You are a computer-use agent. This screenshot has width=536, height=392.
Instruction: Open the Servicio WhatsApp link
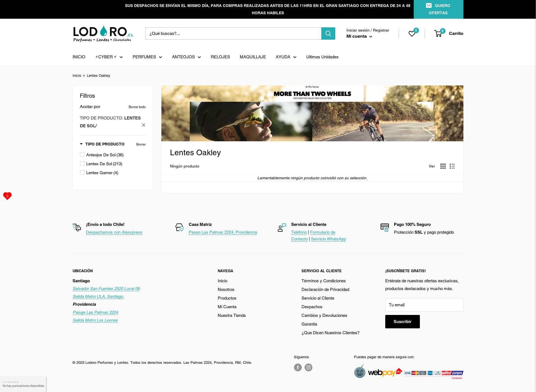point(328,239)
